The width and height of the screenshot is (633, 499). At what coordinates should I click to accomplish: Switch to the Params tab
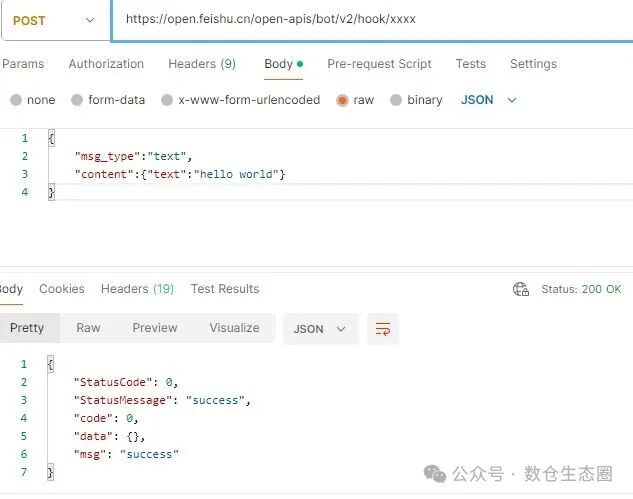pyautogui.click(x=23, y=64)
